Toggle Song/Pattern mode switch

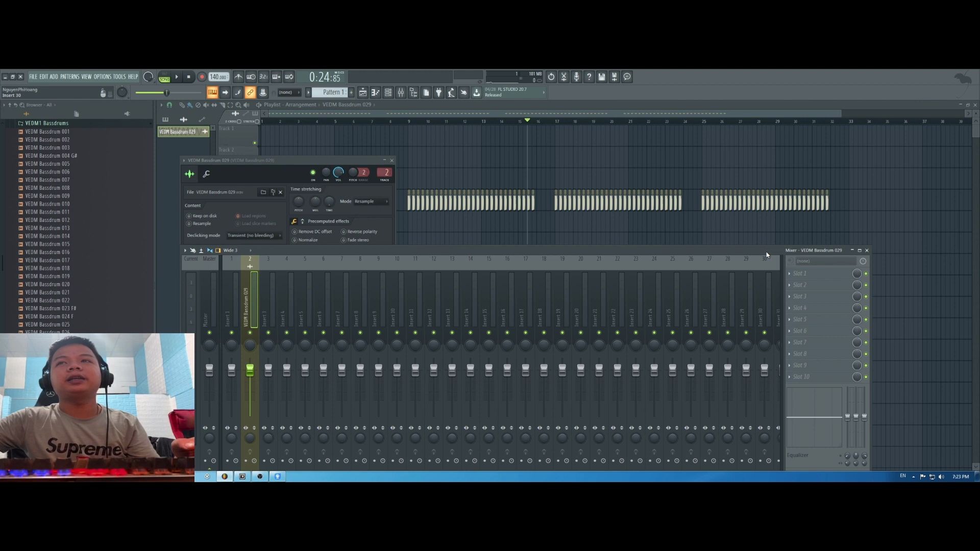pos(164,77)
